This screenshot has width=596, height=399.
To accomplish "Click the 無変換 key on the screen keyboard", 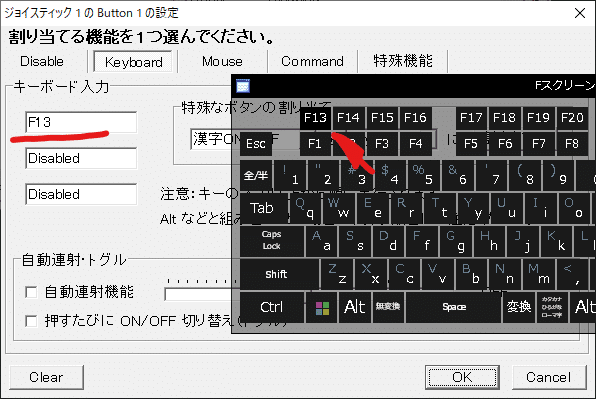I will tap(388, 307).
